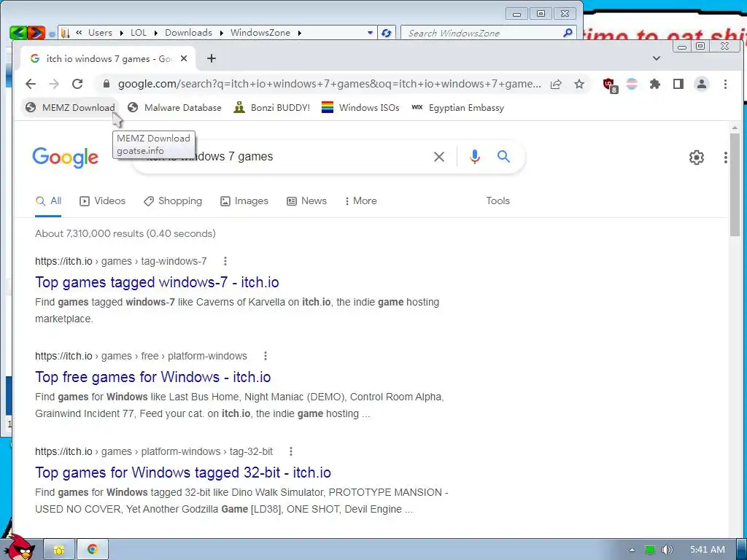
Task: Open Top free games for Windows result
Action: click(153, 377)
